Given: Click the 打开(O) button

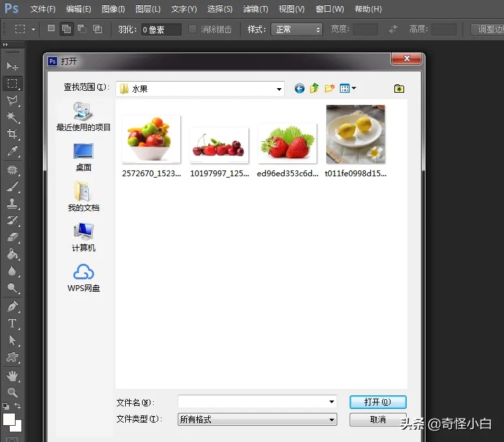Looking at the screenshot, I should click(378, 402).
